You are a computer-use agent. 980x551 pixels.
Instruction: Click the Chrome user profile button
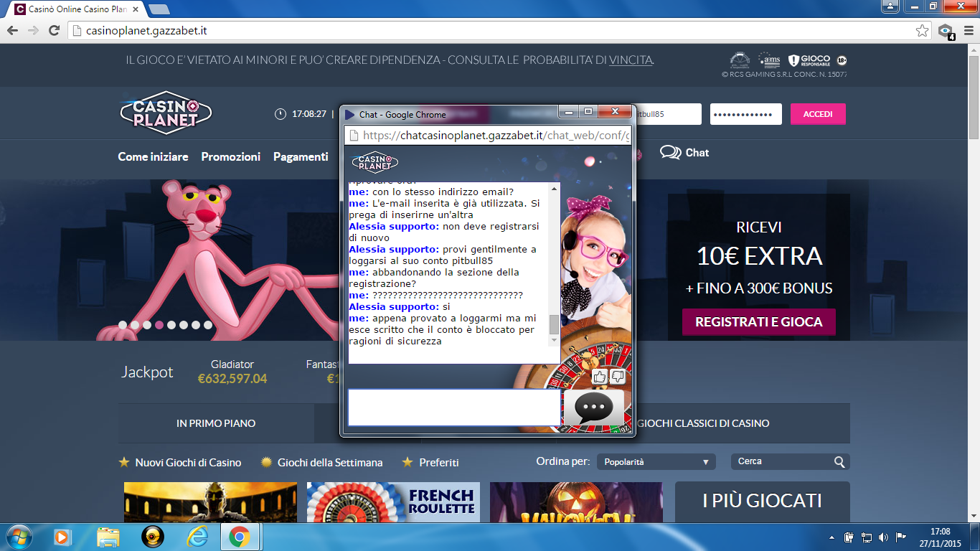point(890,6)
